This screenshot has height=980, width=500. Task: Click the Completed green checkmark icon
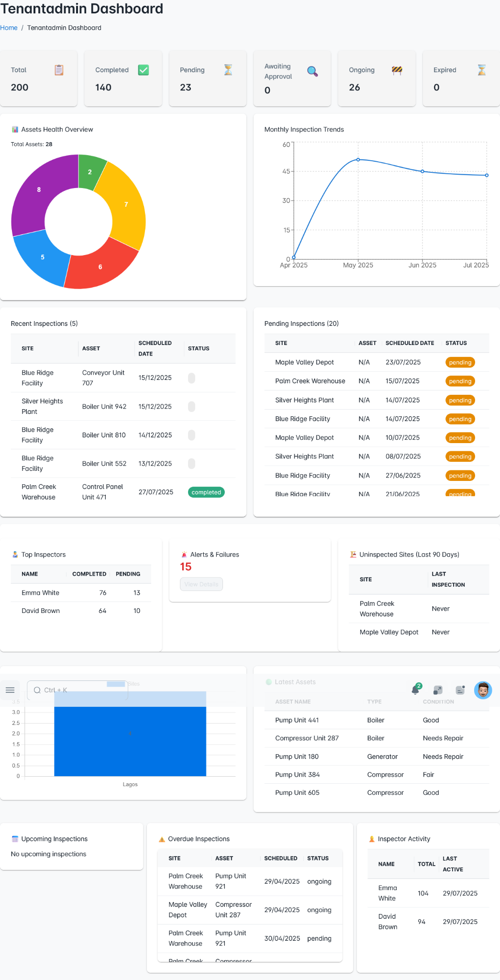click(144, 70)
